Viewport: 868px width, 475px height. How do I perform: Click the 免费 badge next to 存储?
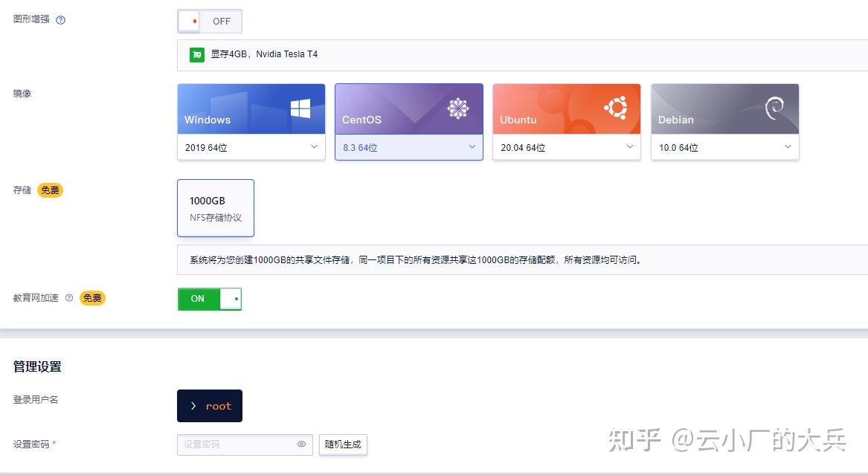tap(50, 190)
